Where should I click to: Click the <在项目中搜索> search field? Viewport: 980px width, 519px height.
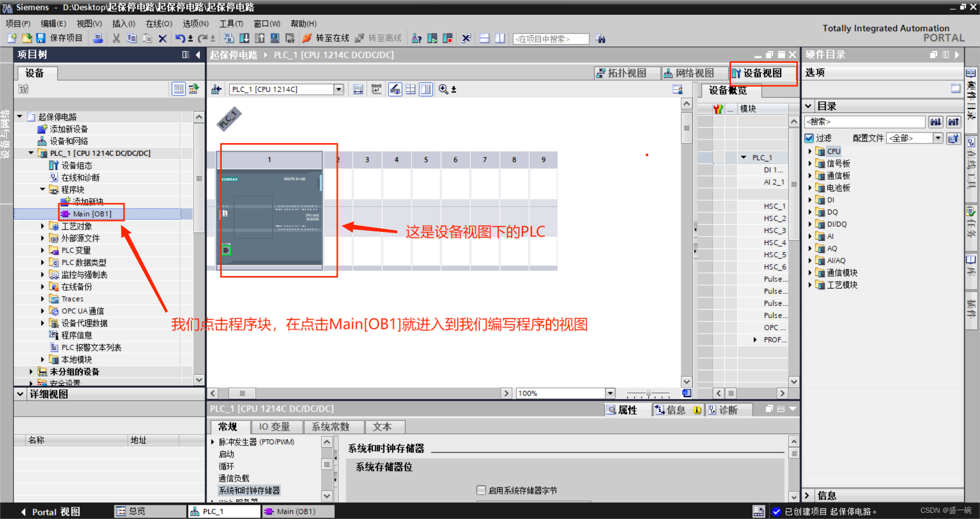coord(551,39)
